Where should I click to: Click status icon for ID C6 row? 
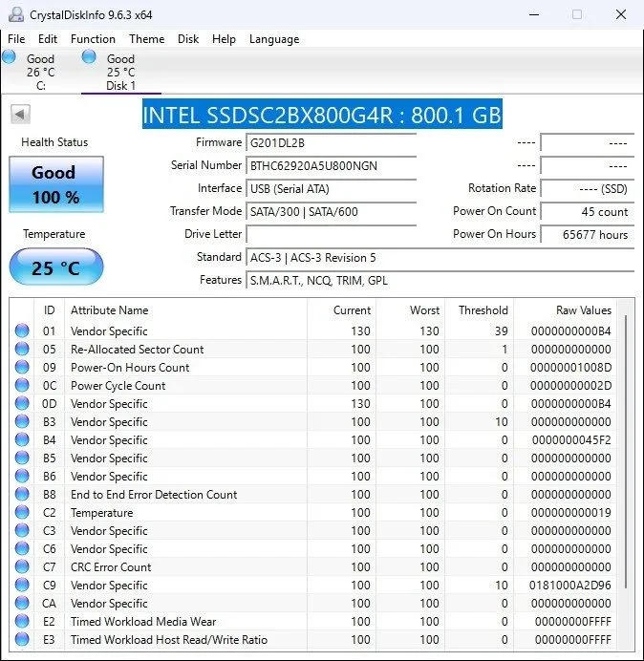coord(22,548)
